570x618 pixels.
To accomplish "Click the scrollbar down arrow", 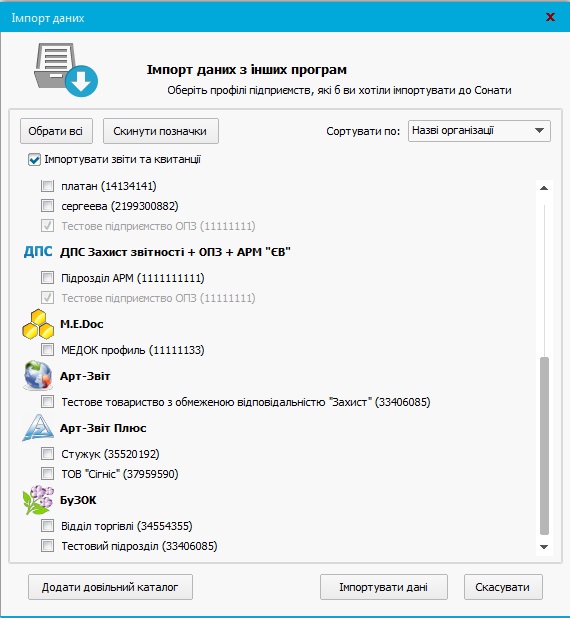I will pos(544,547).
